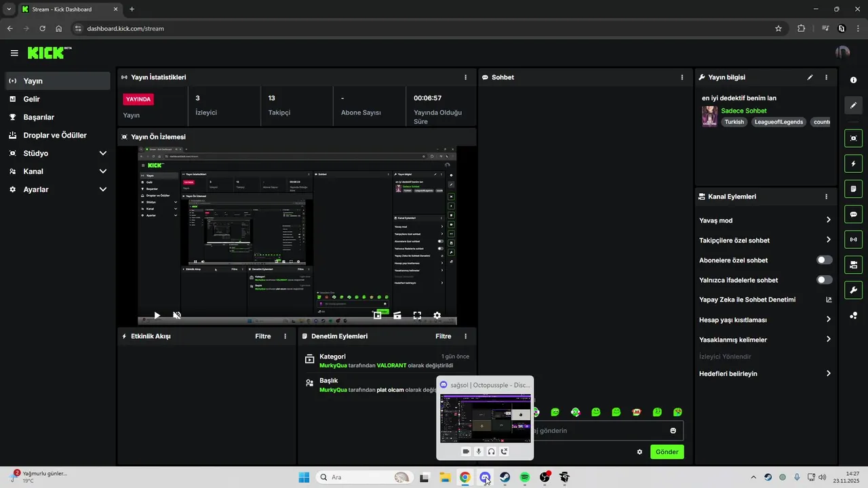Reload the browser page
The image size is (868, 488).
point(43,28)
